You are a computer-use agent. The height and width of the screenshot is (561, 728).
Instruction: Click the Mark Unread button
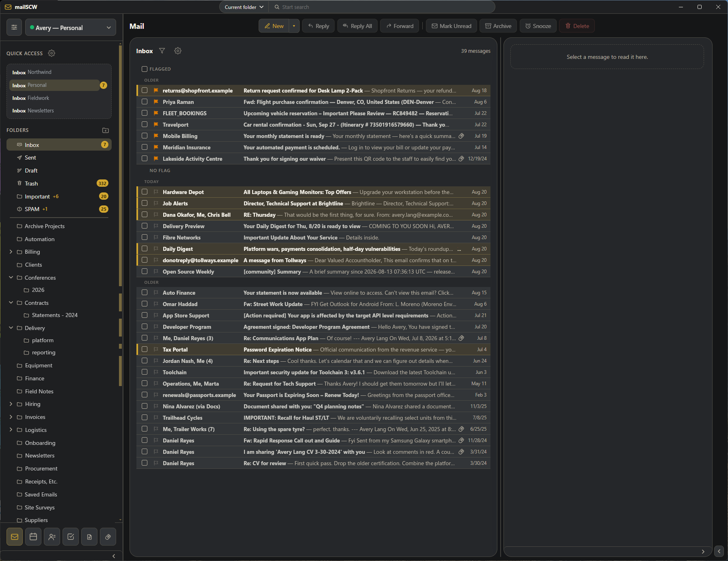(x=451, y=26)
